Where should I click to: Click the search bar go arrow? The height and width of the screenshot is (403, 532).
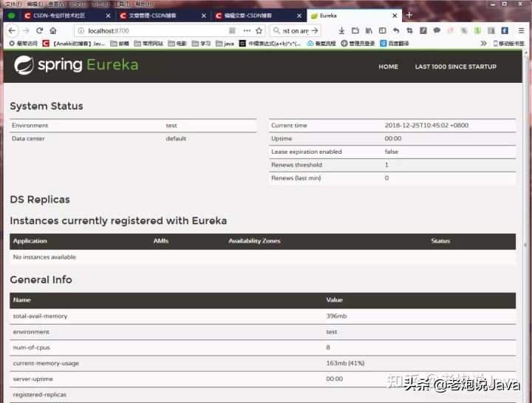pos(315,30)
